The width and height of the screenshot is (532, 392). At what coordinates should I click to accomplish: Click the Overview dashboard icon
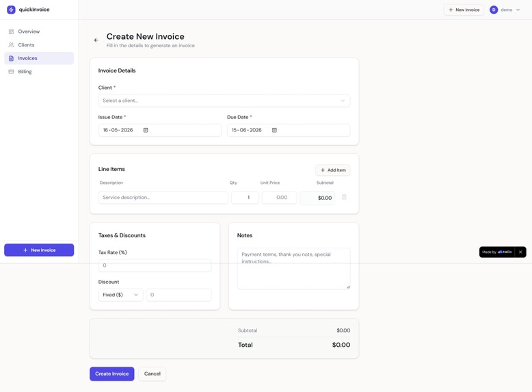[x=11, y=31]
